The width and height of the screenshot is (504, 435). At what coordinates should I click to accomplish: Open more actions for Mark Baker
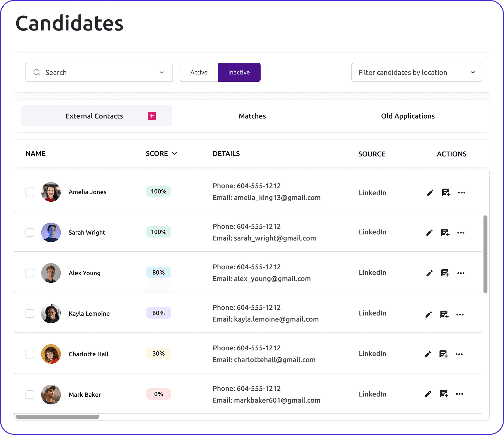(x=460, y=394)
